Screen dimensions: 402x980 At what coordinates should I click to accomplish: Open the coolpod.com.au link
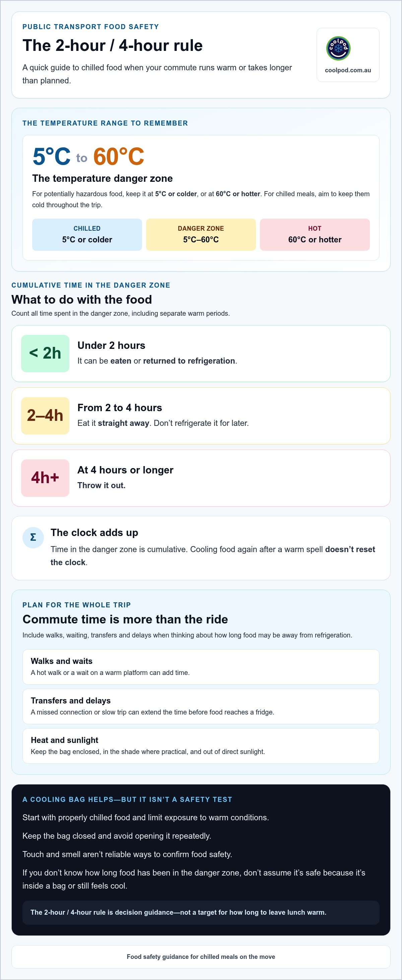[348, 70]
